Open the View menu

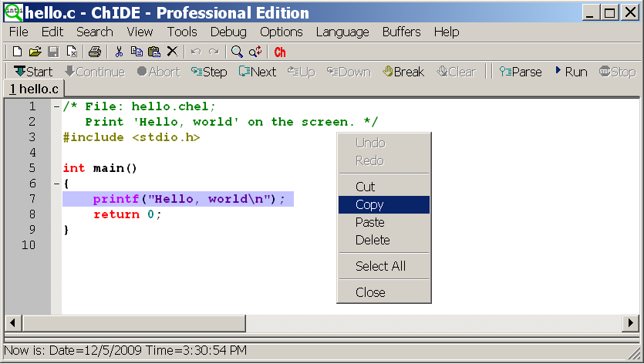pyautogui.click(x=140, y=32)
